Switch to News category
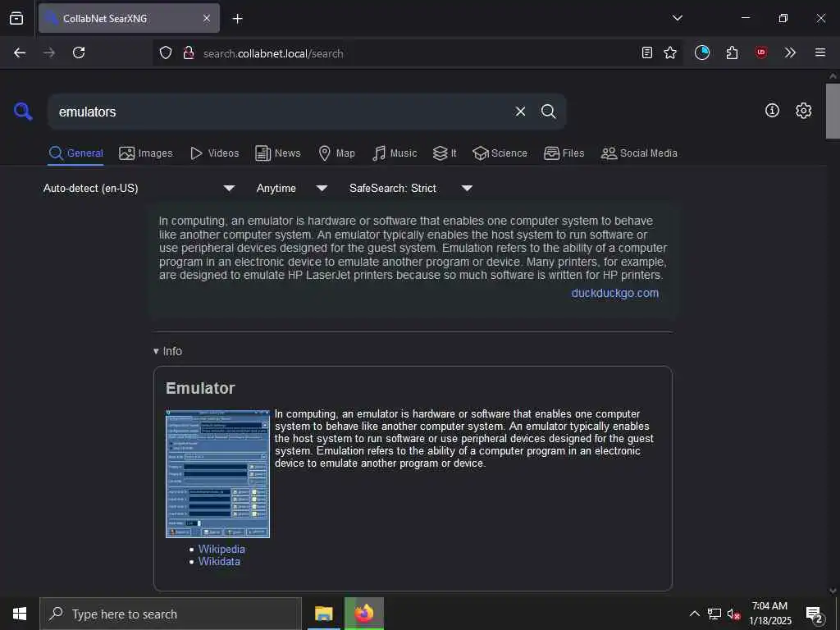This screenshot has width=840, height=630. coord(278,153)
